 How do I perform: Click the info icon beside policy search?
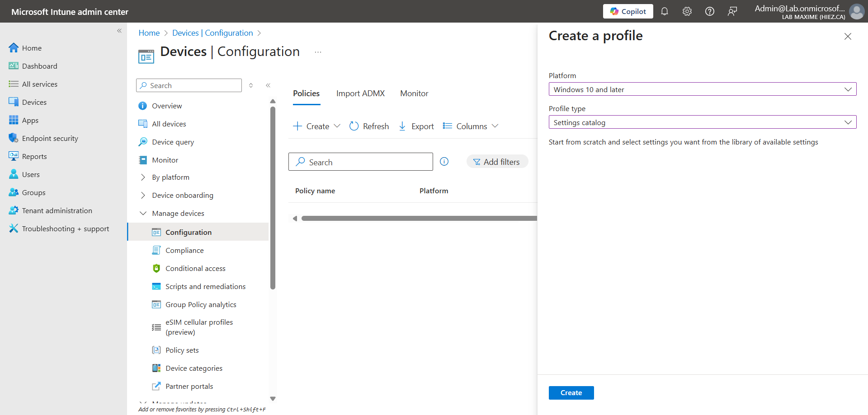(x=444, y=162)
